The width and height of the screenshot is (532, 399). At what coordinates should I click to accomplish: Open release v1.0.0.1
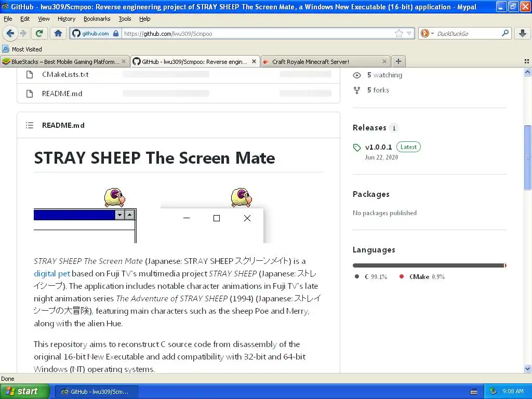[x=378, y=147]
